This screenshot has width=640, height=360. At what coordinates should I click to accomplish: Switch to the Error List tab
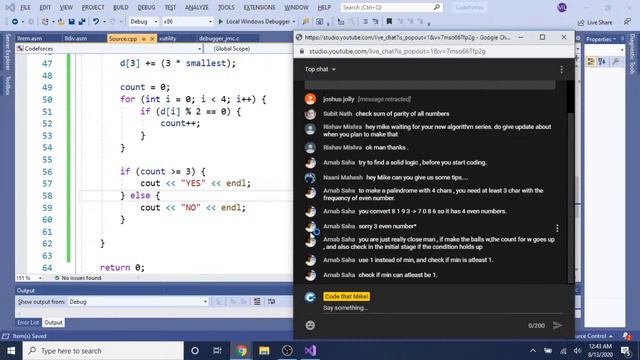click(28, 322)
